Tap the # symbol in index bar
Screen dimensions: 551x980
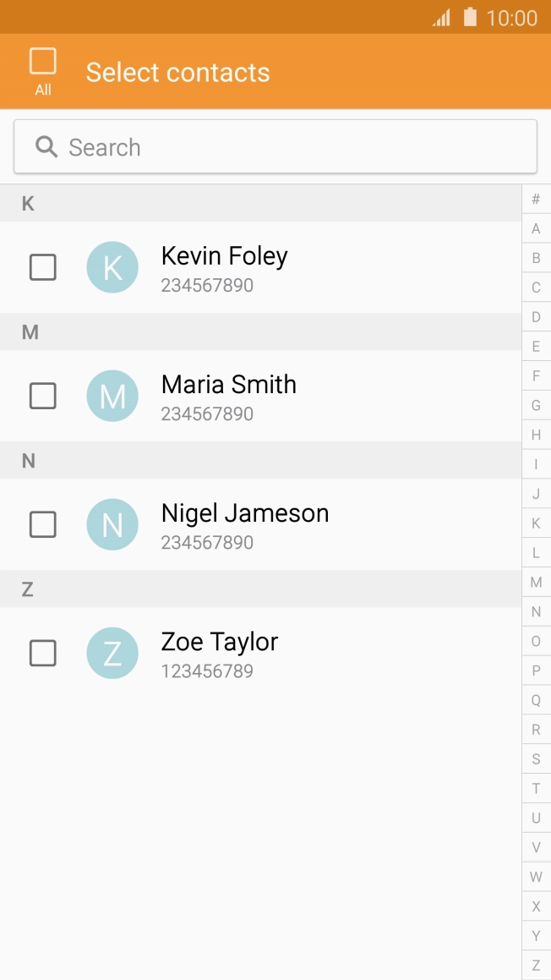click(536, 200)
